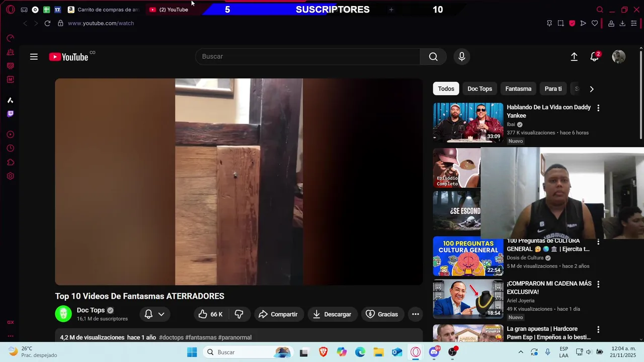Start voice search with microphone button
This screenshot has width=644, height=362.
point(462,56)
